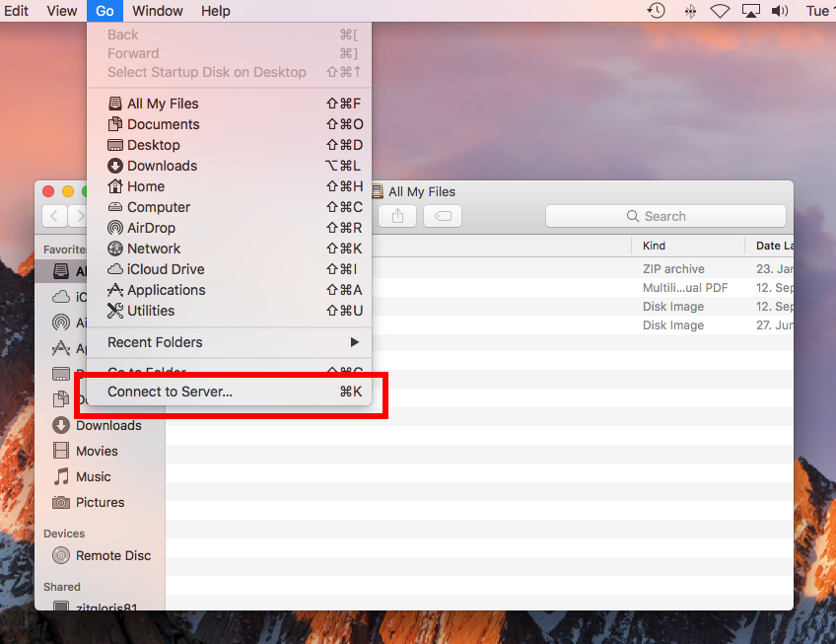Click the Share icon in the Finder toolbar
The image size is (836, 644).
pyautogui.click(x=396, y=215)
